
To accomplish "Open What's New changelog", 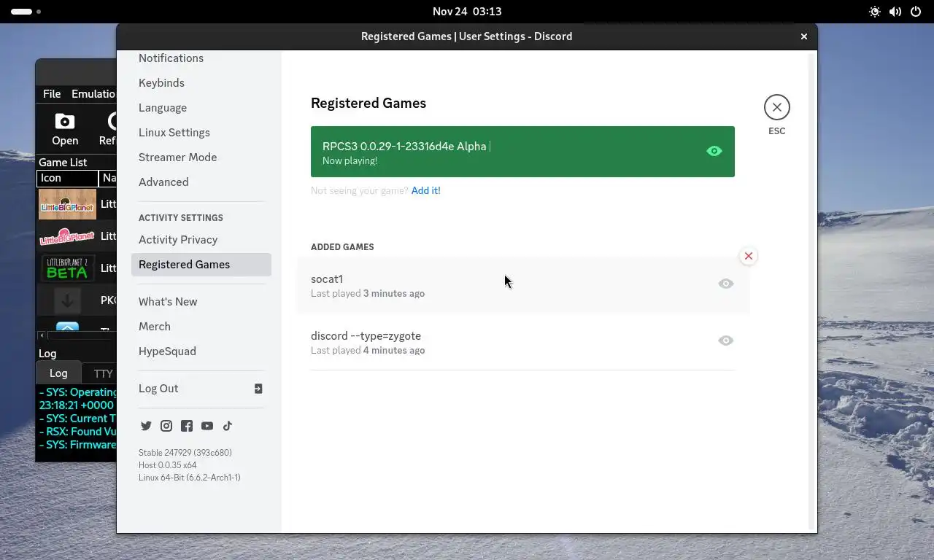I will pos(168,302).
